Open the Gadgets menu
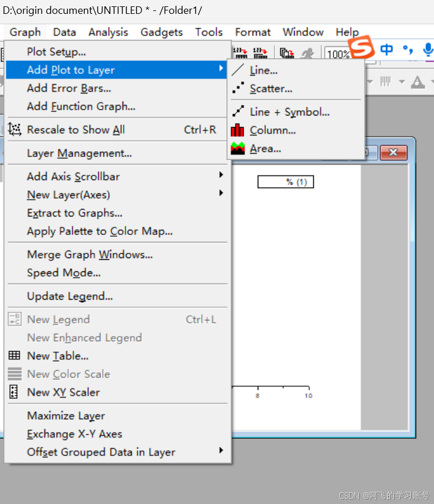434x504 pixels. (161, 32)
